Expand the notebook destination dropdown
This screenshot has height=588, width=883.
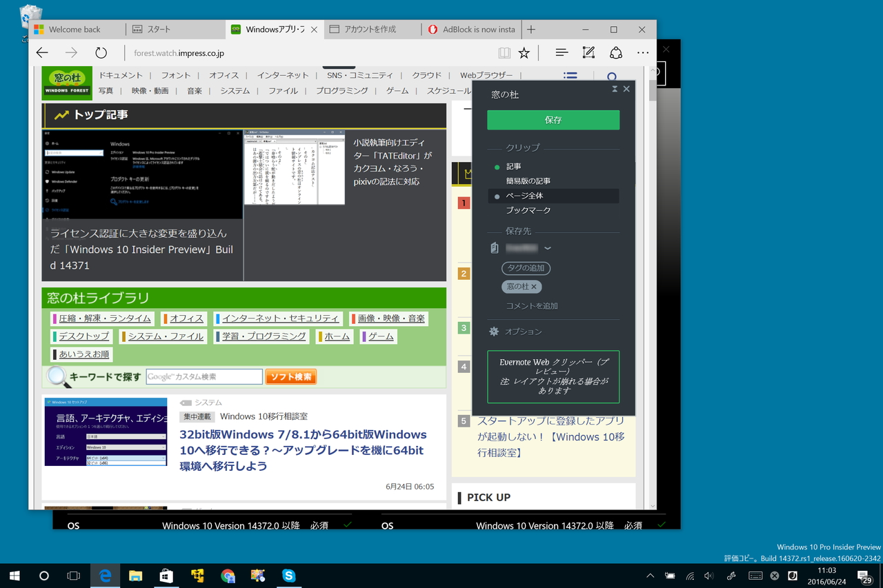pyautogui.click(x=548, y=248)
